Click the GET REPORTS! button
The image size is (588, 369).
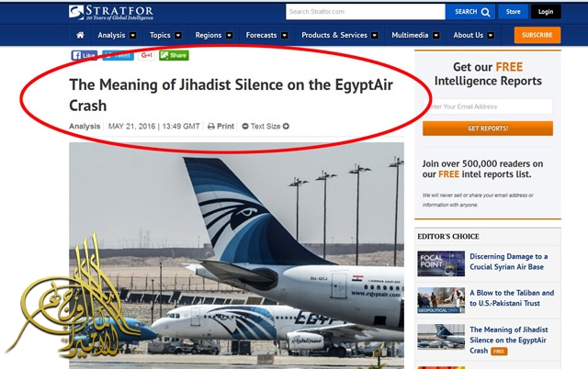point(488,129)
